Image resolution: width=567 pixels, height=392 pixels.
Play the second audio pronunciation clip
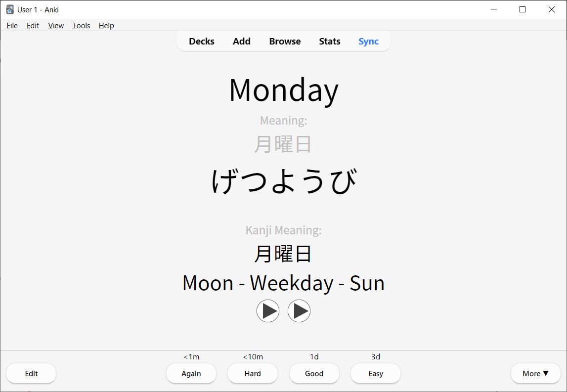point(299,311)
